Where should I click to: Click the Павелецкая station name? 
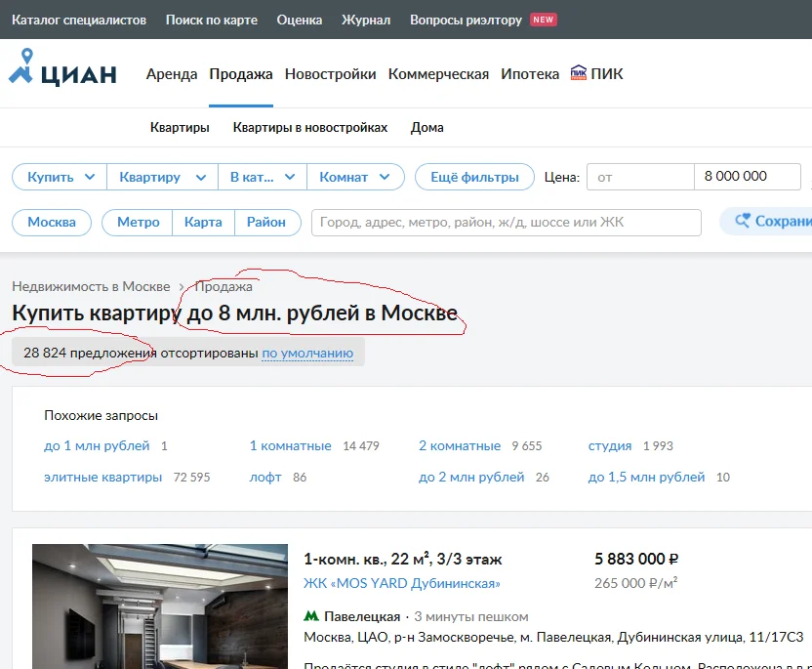coord(362,616)
